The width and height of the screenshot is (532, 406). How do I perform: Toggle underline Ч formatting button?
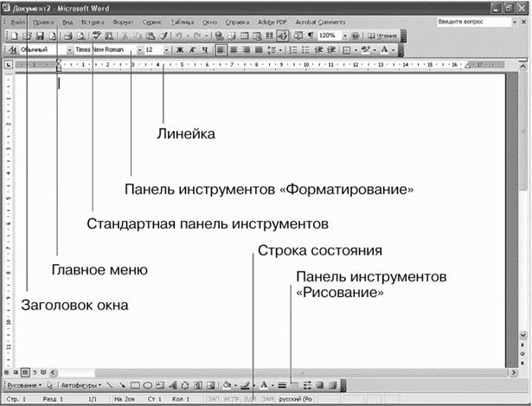click(x=205, y=50)
